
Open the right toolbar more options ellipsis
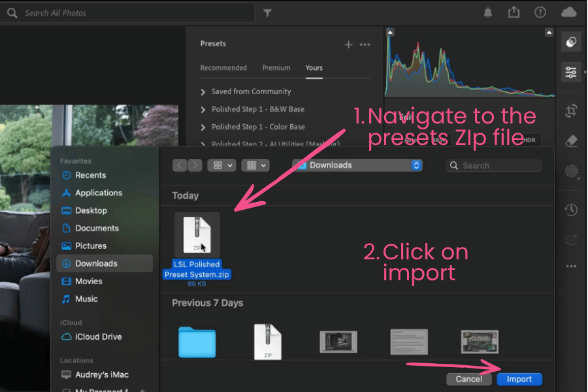(571, 266)
